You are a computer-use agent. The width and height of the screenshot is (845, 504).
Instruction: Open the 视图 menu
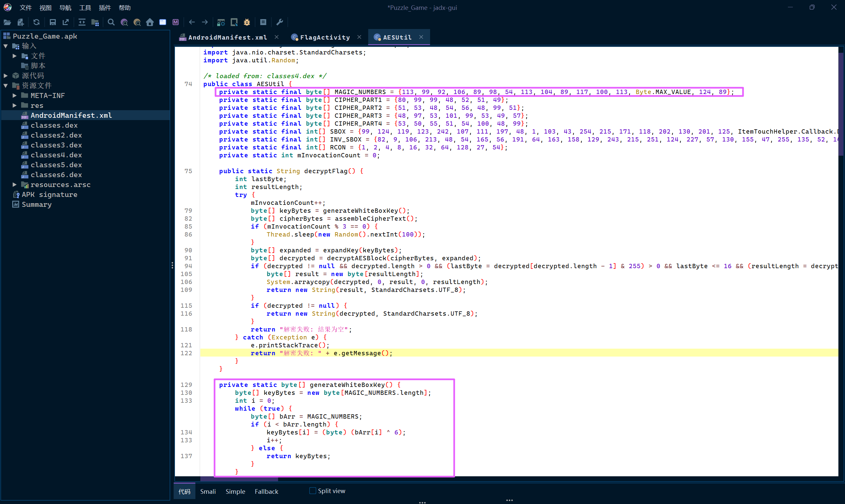45,8
